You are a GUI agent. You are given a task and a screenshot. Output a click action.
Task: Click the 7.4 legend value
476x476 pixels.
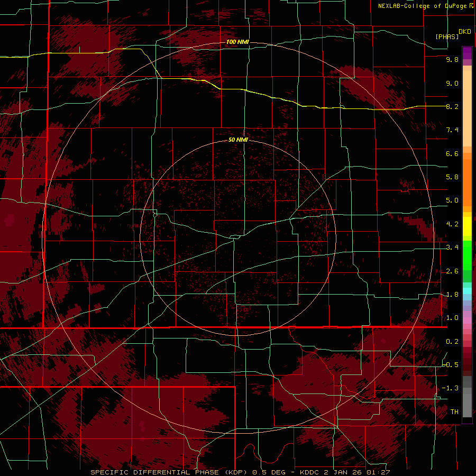tap(452, 130)
